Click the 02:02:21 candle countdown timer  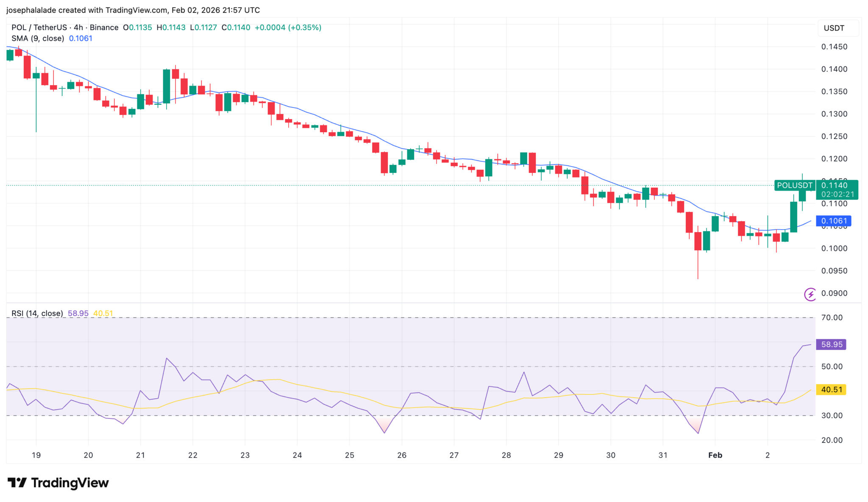837,194
